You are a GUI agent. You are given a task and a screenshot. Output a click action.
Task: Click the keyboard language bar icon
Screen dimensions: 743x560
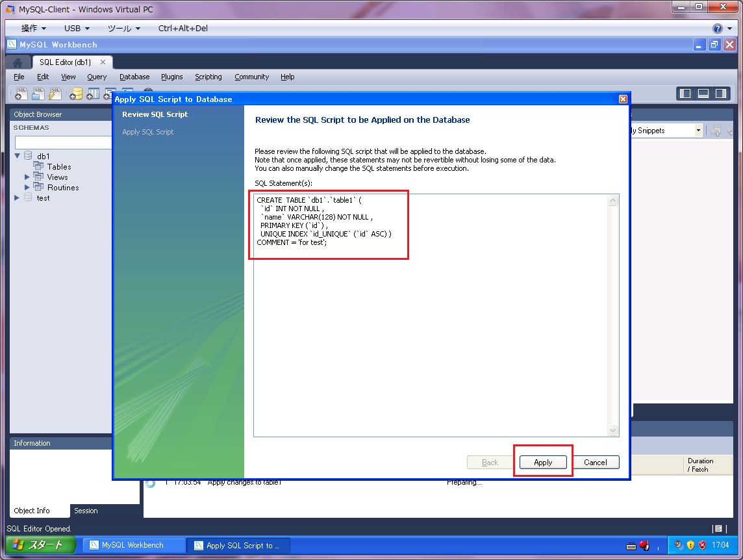[631, 546]
